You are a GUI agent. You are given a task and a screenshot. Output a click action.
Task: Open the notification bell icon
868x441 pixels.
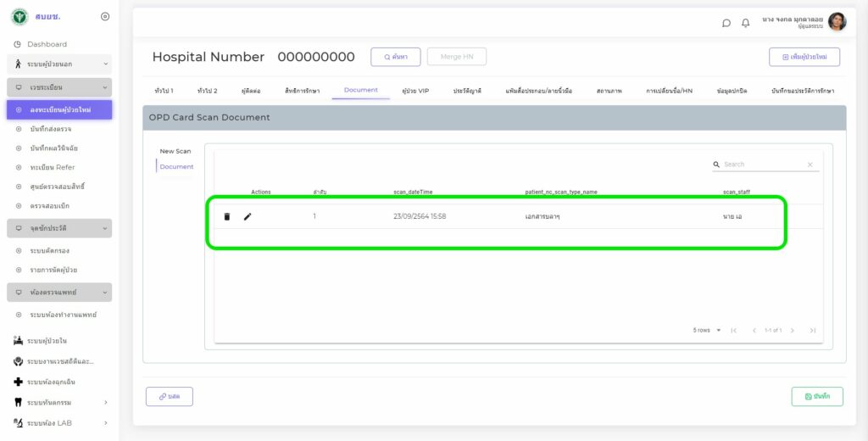(x=746, y=23)
